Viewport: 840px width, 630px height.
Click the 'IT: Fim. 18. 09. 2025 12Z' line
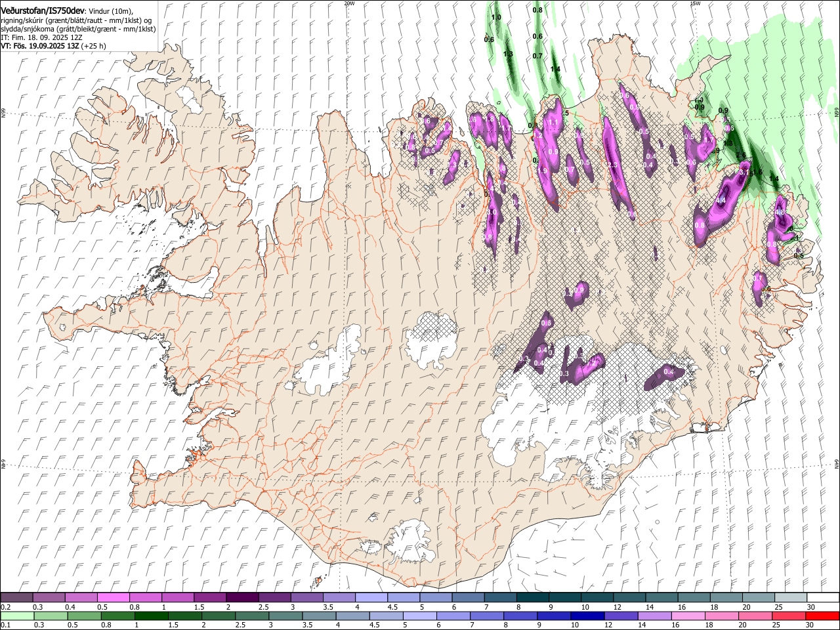(41, 37)
